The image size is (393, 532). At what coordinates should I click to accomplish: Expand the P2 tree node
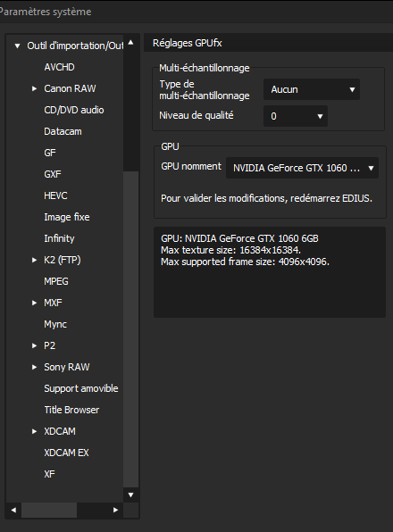point(34,345)
